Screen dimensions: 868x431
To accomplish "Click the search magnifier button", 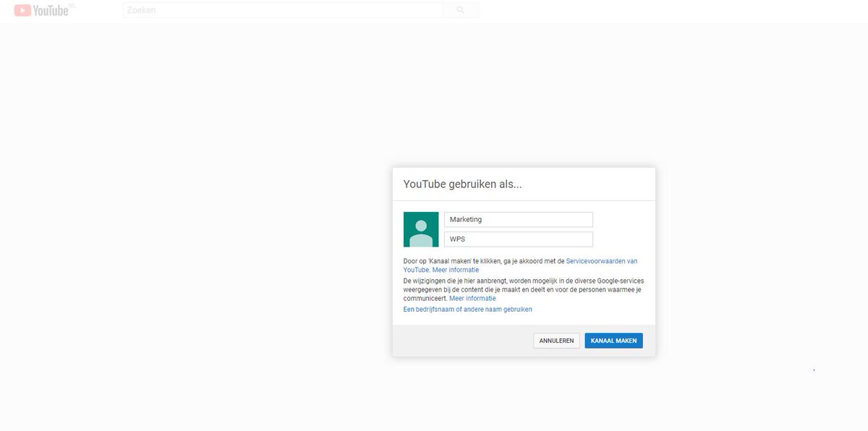I will pyautogui.click(x=461, y=10).
